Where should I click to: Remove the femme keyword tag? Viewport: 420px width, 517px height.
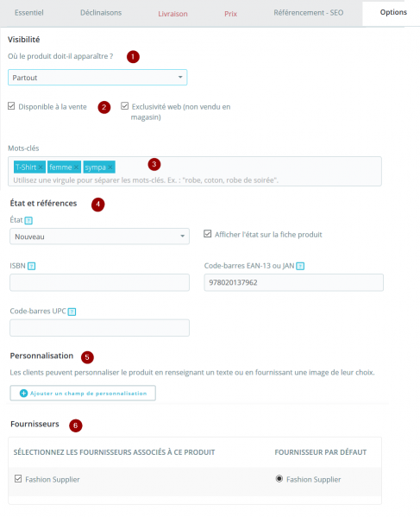[76, 167]
